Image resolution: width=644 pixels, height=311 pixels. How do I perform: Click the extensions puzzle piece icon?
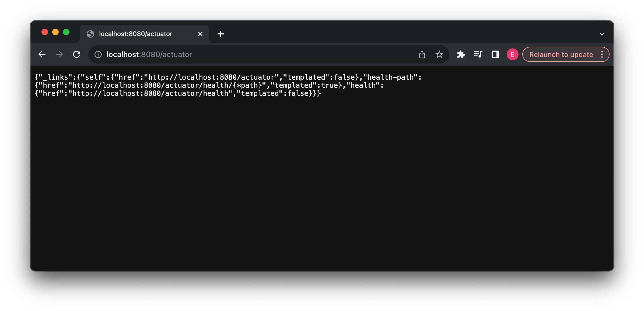click(461, 55)
